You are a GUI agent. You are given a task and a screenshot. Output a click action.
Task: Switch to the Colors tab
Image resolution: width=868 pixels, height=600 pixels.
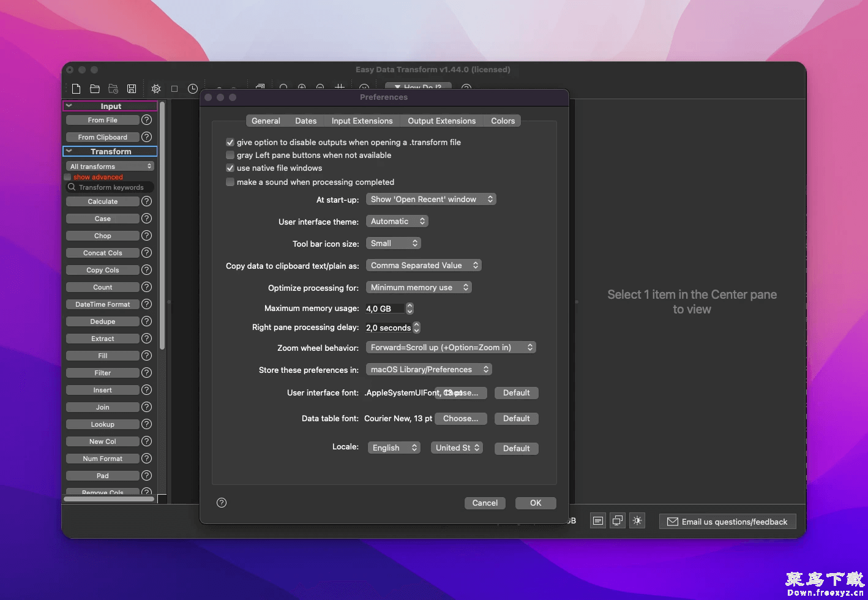click(x=503, y=121)
